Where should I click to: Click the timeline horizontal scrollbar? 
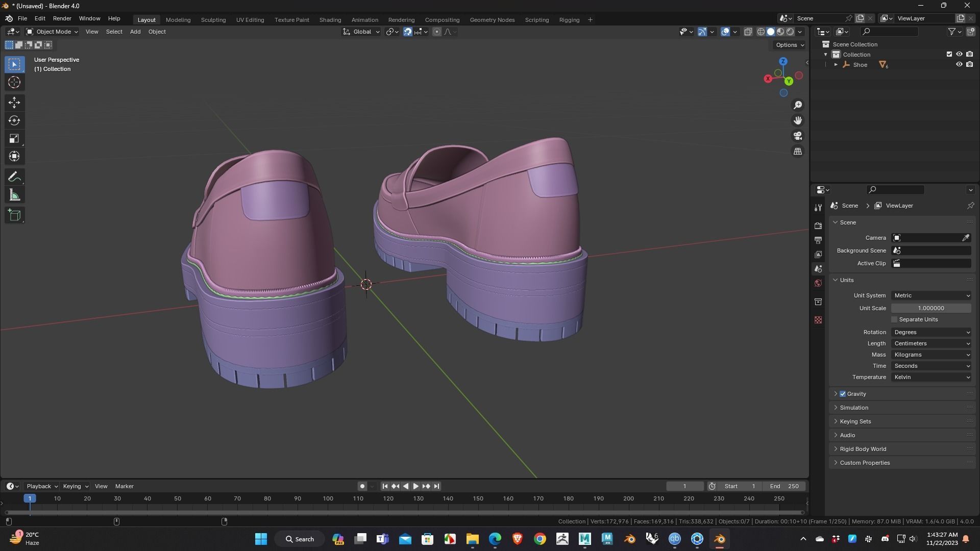click(404, 512)
